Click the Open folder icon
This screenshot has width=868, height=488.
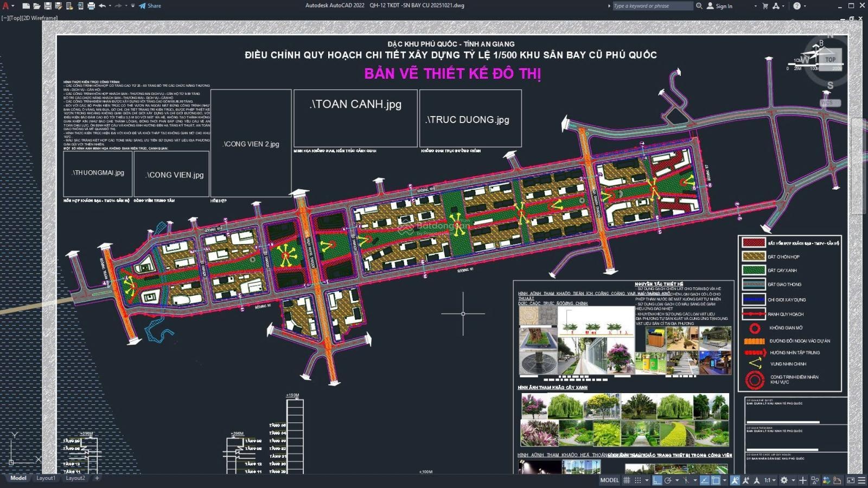[36, 6]
